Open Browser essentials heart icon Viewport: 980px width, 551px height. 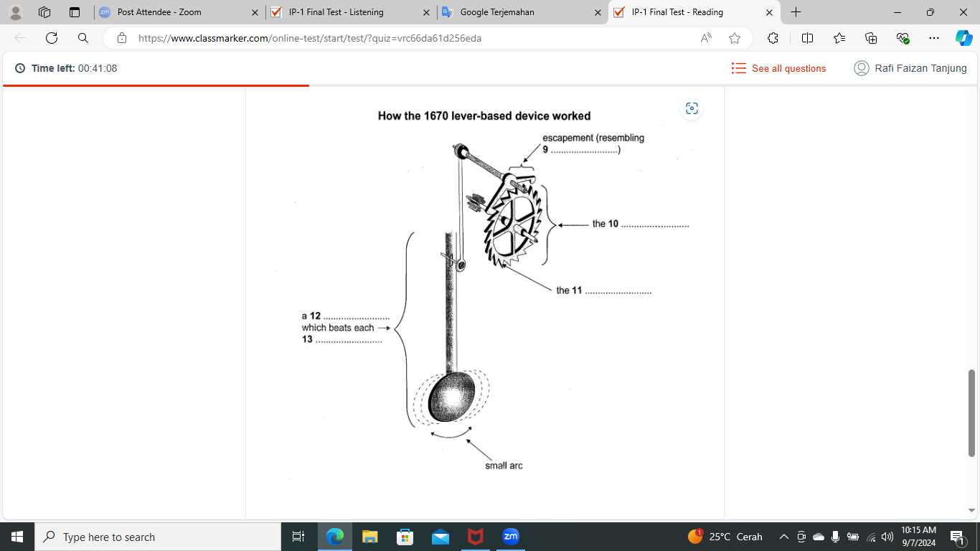[903, 38]
